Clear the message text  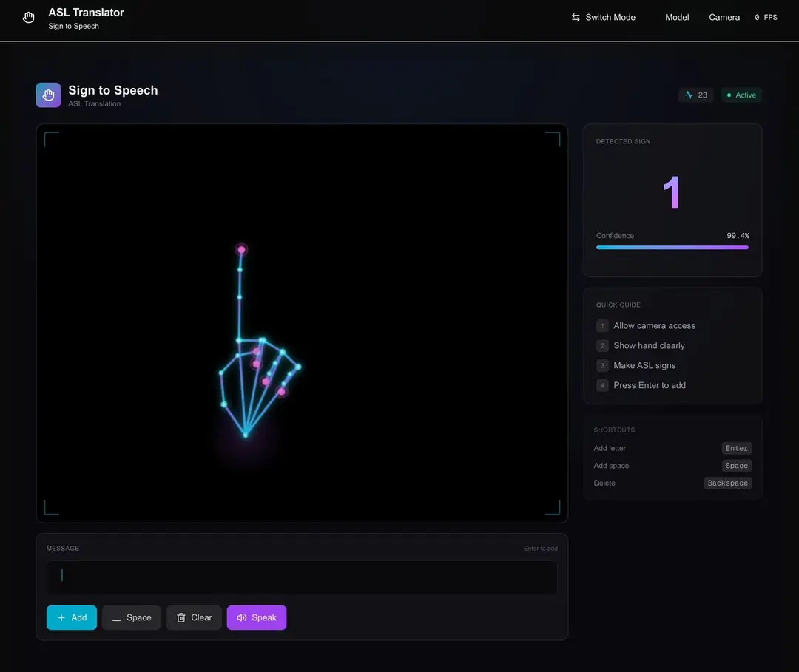(x=194, y=617)
